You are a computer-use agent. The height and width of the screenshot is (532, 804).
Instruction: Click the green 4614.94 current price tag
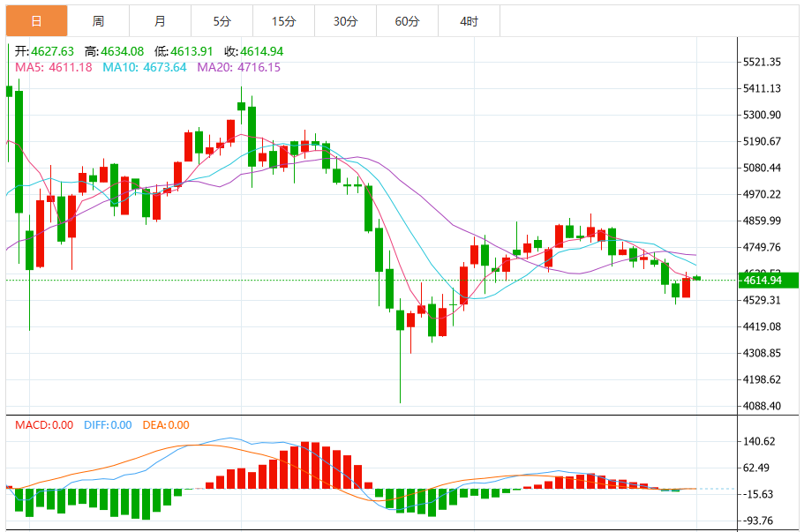pyautogui.click(x=768, y=281)
